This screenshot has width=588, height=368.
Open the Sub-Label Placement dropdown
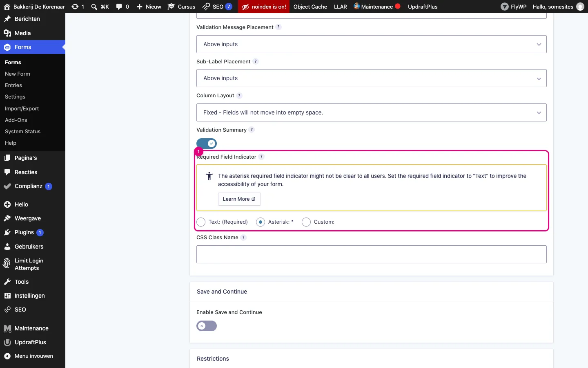372,78
